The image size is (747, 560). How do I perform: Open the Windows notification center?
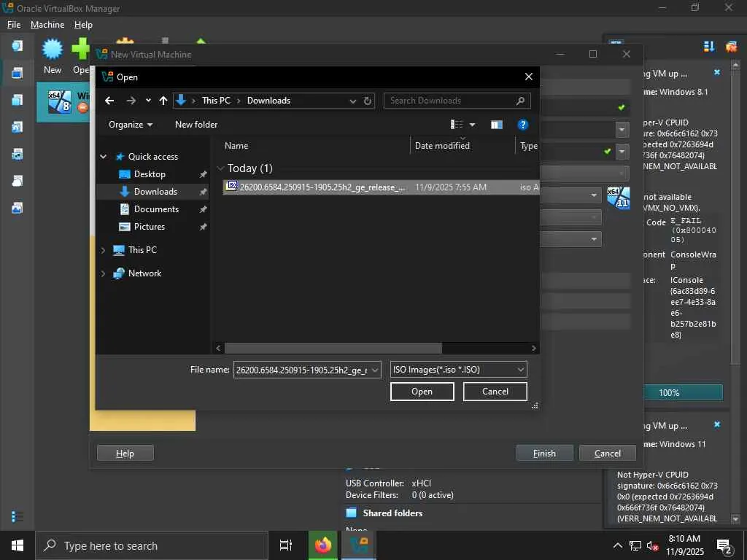724,545
